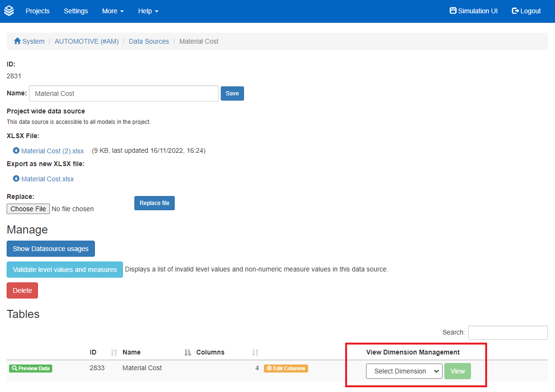Open Simulation UI from the navbar
Viewport: 555px width, 392px height.
coord(473,11)
